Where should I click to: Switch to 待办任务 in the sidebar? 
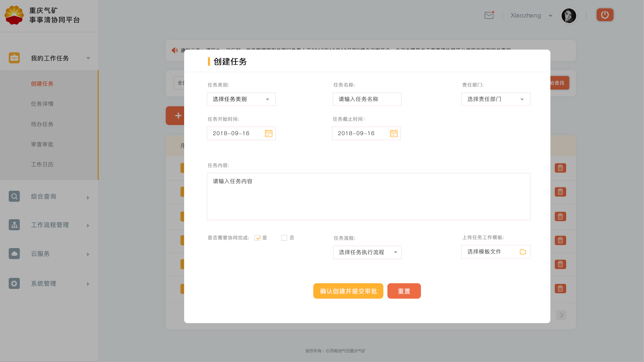point(42,124)
